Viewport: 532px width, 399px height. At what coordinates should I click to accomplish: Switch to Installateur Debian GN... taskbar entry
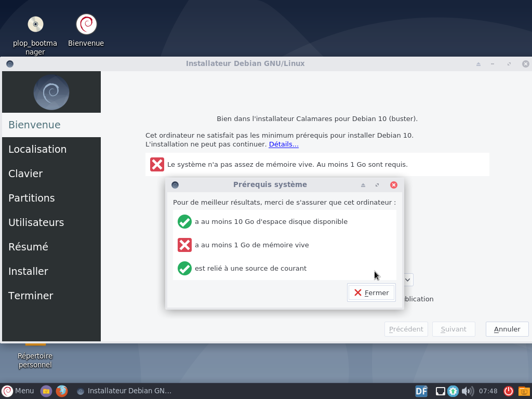pos(124,391)
